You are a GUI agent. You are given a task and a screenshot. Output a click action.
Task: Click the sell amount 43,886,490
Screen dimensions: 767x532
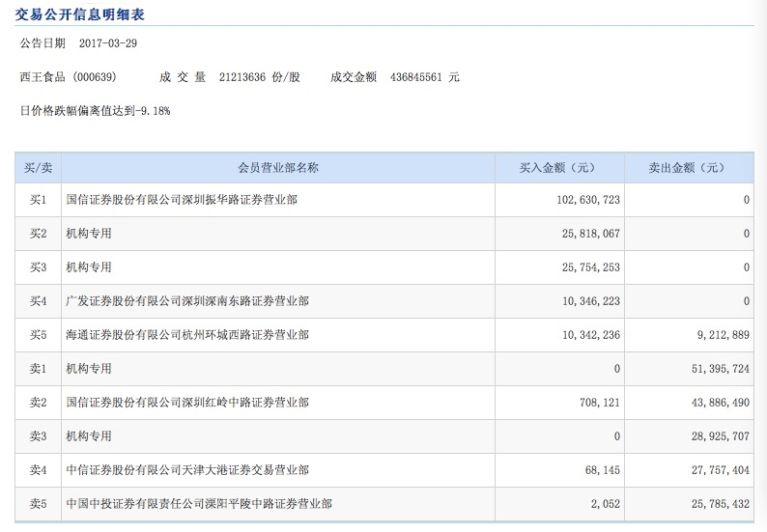(721, 402)
